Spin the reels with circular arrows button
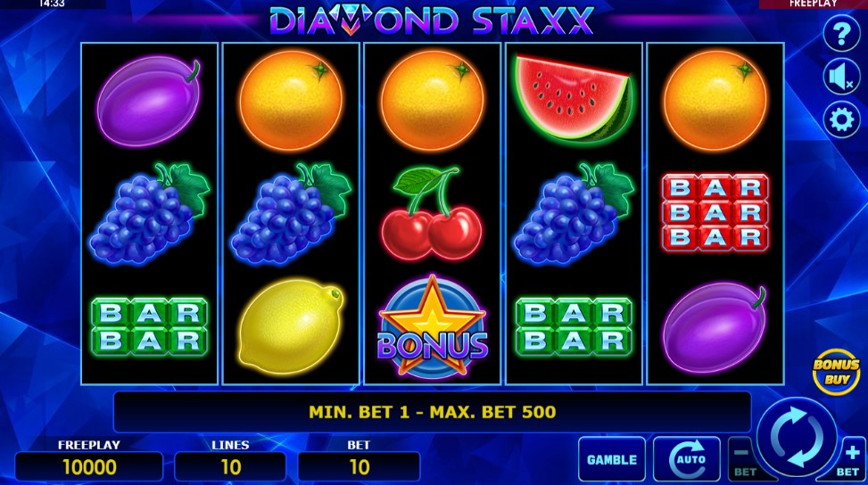Screen dimensions: 868x485 click(798, 437)
